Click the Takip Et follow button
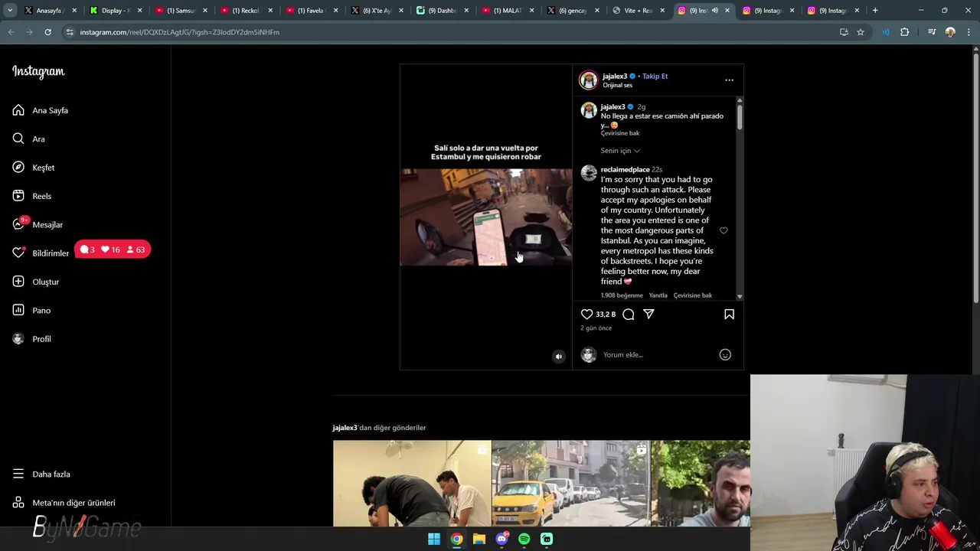The image size is (980, 551). [x=655, y=76]
